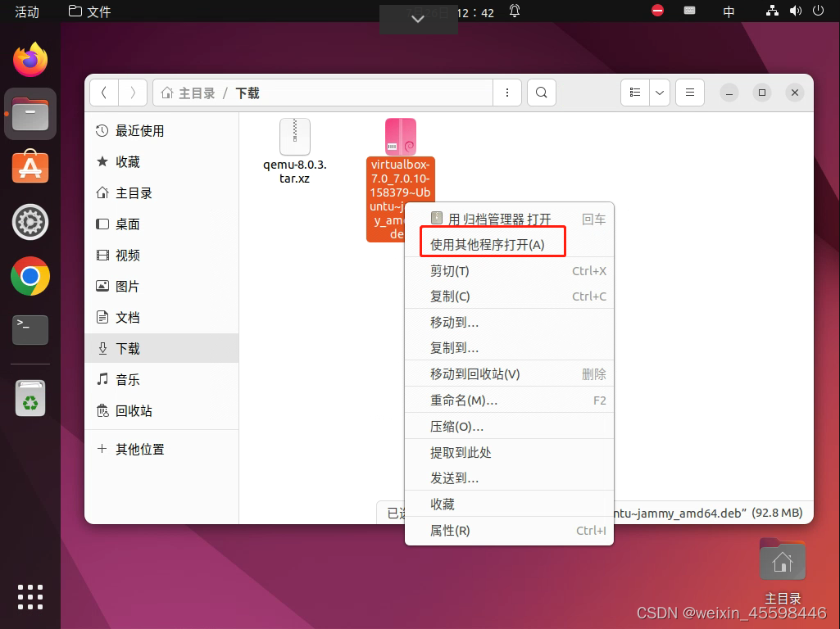The height and width of the screenshot is (629, 840).
Task: Select the qemu-8.0.3.tar.xz archive file
Action: coord(295,152)
